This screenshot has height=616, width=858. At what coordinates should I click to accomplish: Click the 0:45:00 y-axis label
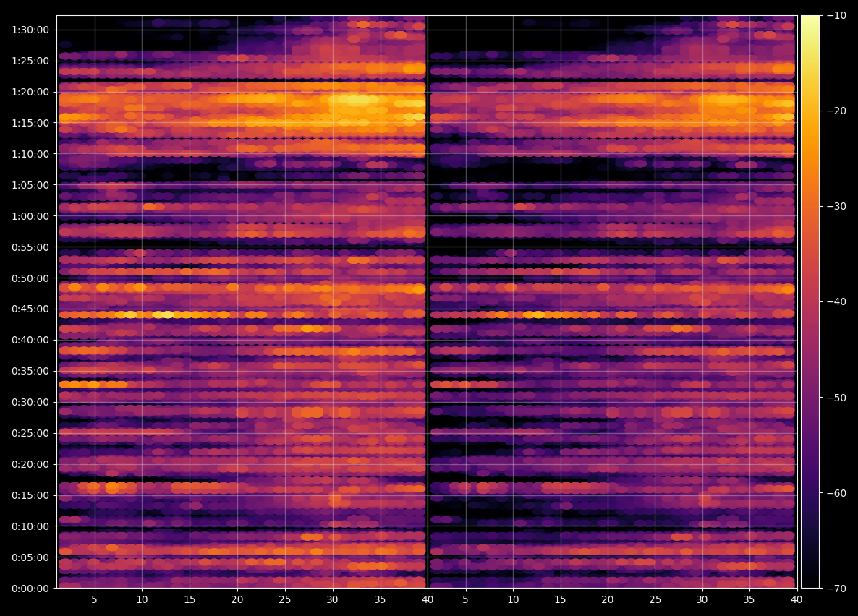[30, 309]
